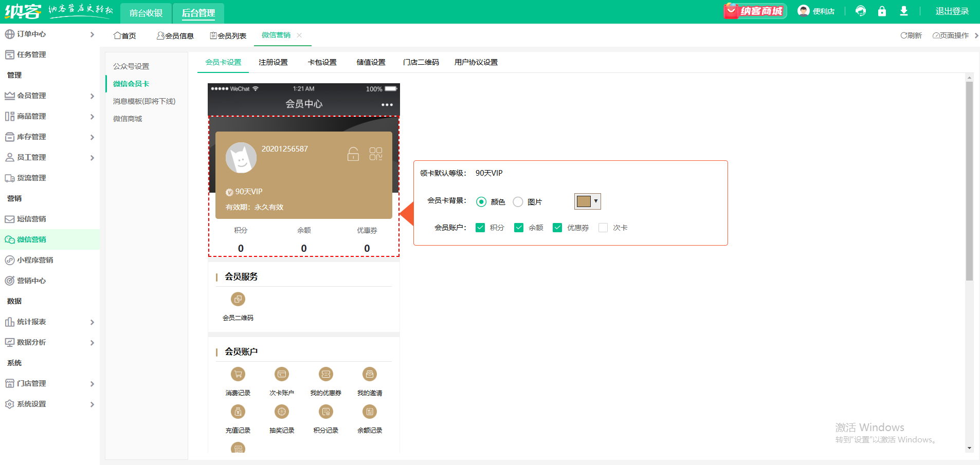Click the 退出登录 logout link
Screen dimensions: 980x465
[952, 11]
